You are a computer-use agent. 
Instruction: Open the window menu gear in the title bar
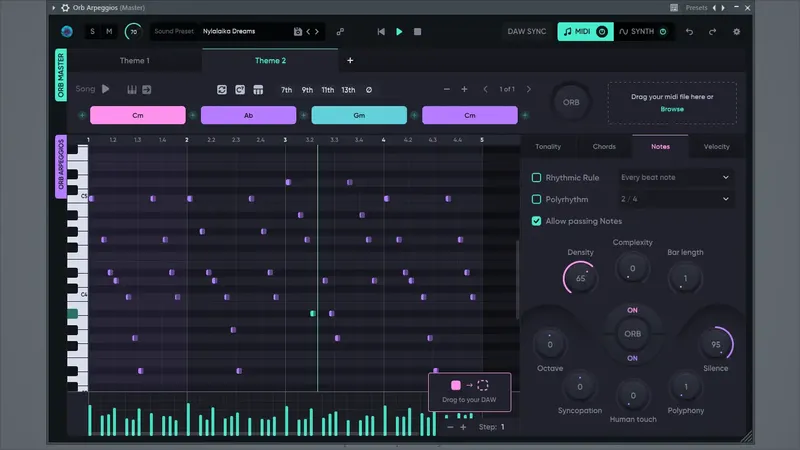click(65, 8)
